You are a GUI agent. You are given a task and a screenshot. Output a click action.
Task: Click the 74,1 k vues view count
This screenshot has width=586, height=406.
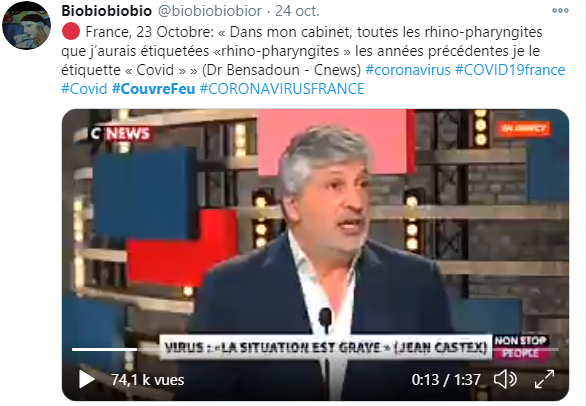tap(148, 380)
